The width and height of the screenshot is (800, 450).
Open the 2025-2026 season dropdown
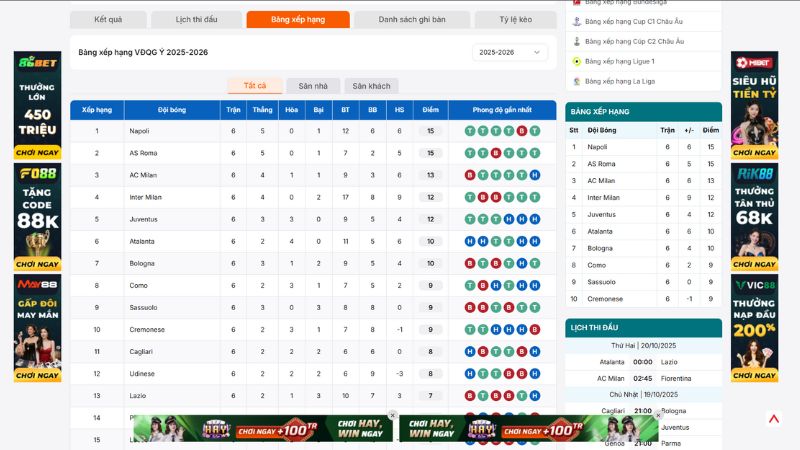510,52
